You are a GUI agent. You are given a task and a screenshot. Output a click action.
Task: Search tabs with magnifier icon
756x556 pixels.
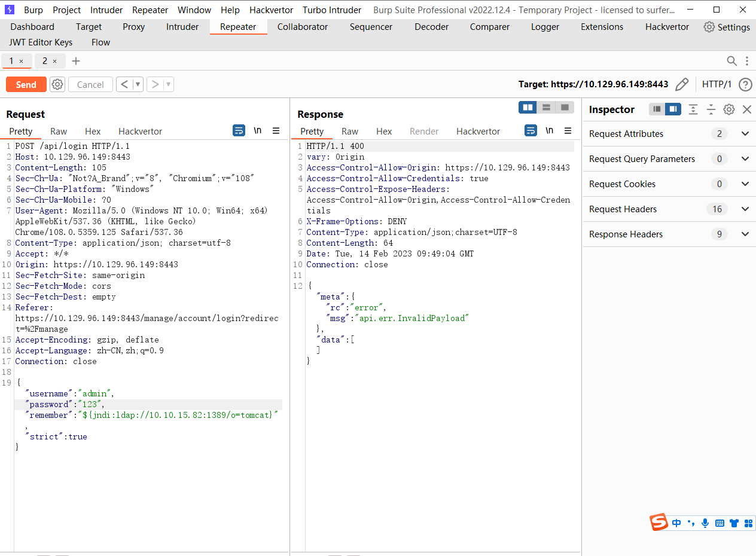[732, 61]
